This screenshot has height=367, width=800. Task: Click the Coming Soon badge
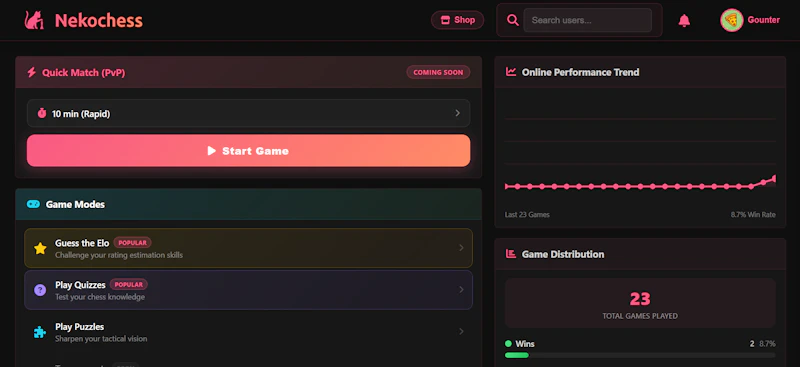tap(438, 72)
